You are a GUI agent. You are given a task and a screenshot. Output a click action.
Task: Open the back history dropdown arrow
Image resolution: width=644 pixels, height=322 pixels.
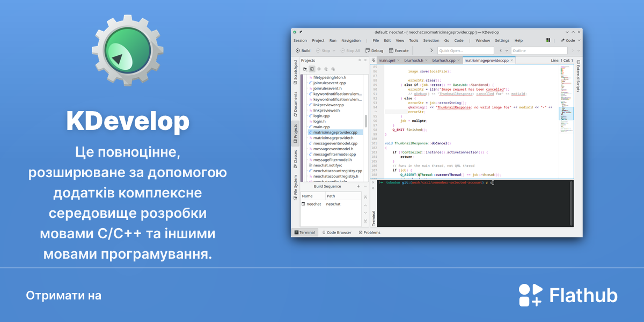click(507, 50)
